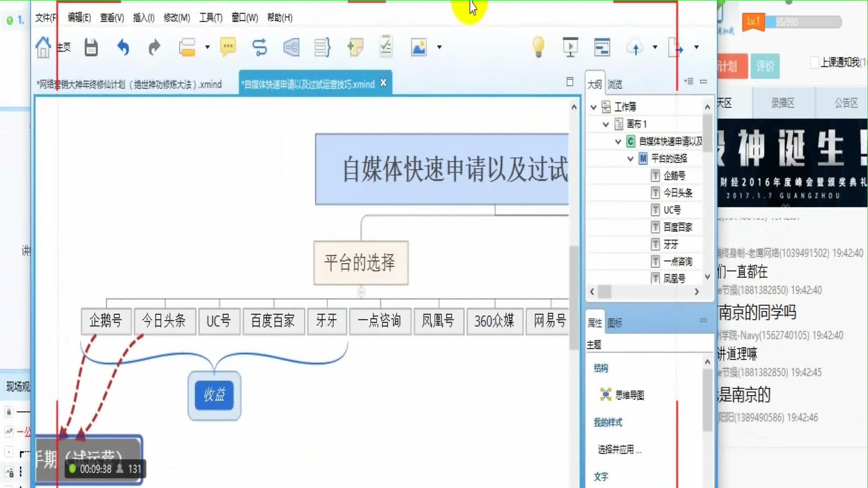Click the Redo icon in toolbar
This screenshot has height=488, width=868.
coord(154,47)
